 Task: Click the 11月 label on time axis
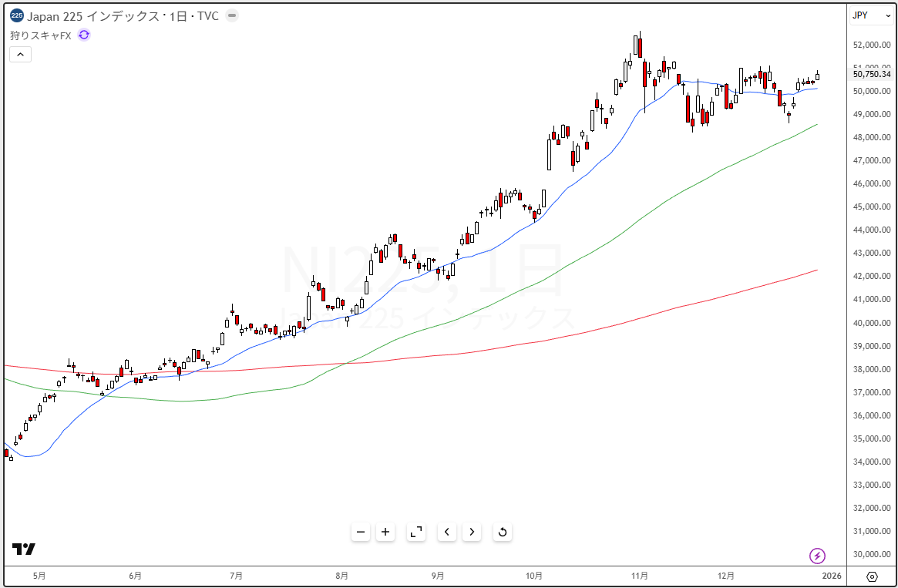639,576
